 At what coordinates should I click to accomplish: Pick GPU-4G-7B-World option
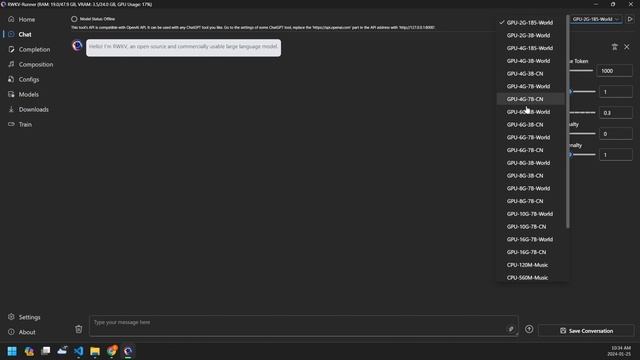click(530, 86)
